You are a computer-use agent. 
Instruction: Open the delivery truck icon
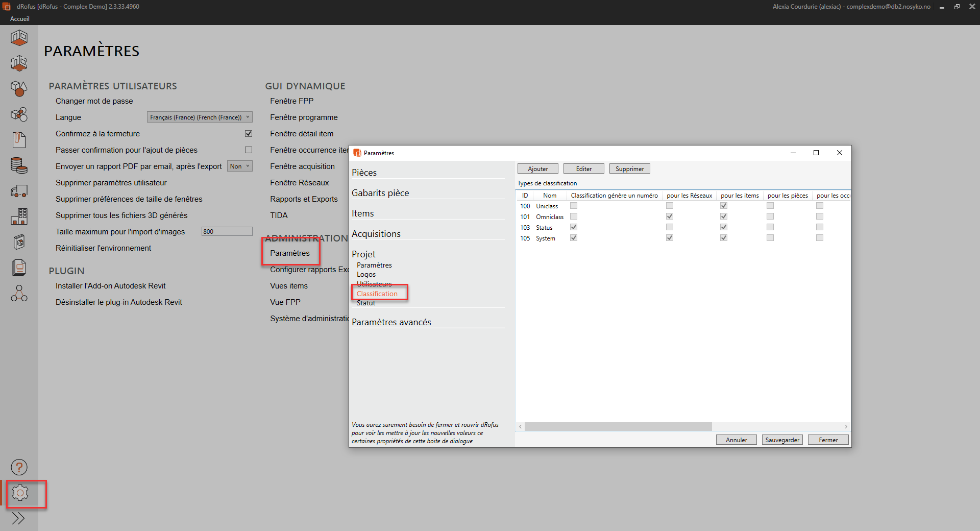coord(19,191)
